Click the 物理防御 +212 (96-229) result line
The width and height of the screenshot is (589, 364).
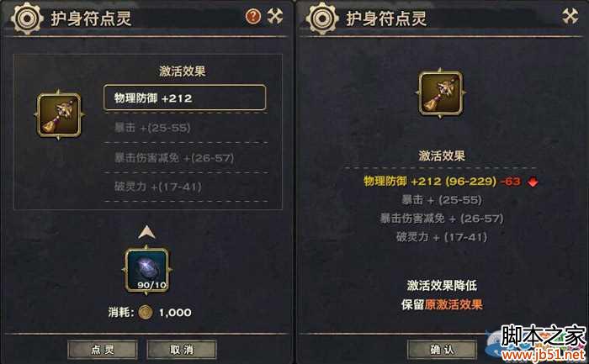pyautogui.click(x=430, y=182)
